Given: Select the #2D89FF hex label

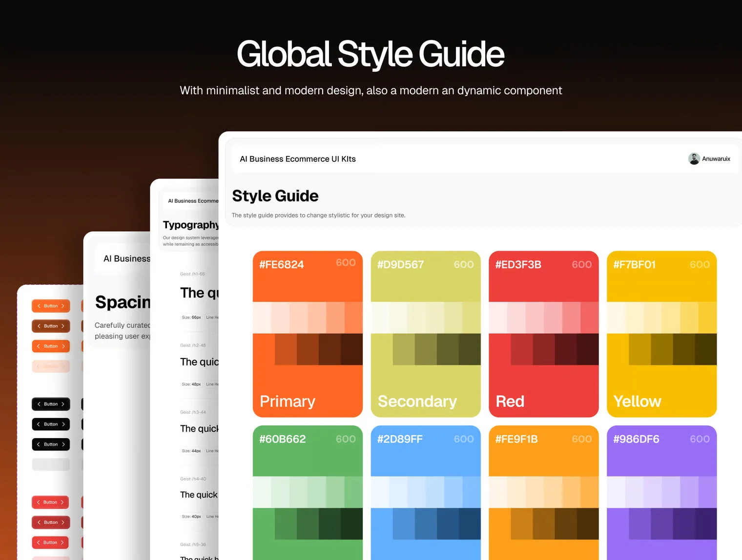Looking at the screenshot, I should pyautogui.click(x=400, y=439).
